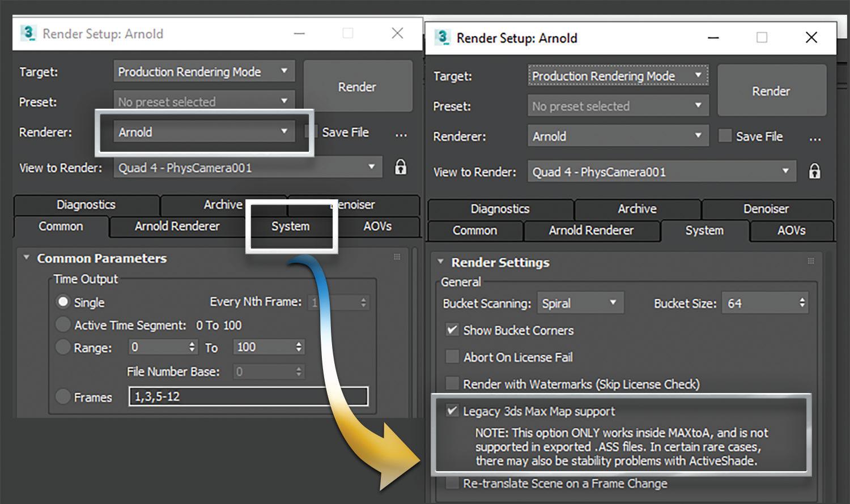The image size is (850, 504).
Task: Collapse the Common Parameters rollout
Action: tap(26, 258)
